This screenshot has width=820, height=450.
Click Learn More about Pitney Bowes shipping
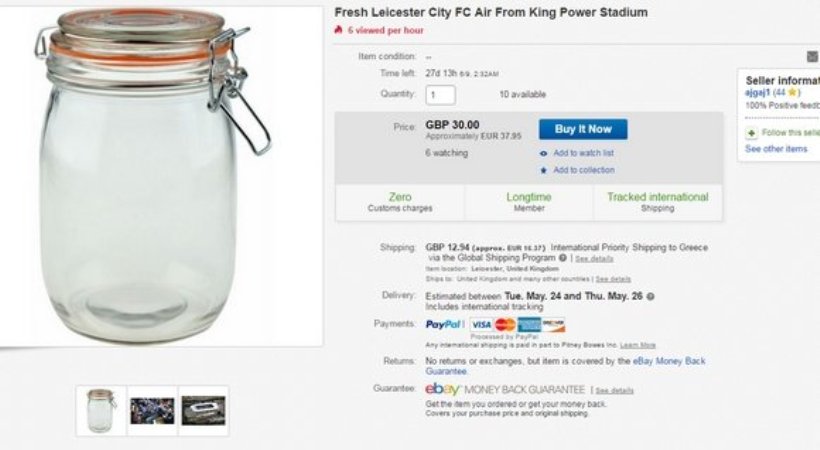638,345
